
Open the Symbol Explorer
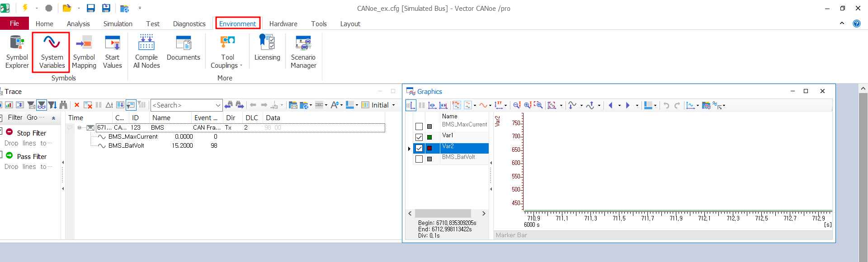click(17, 52)
